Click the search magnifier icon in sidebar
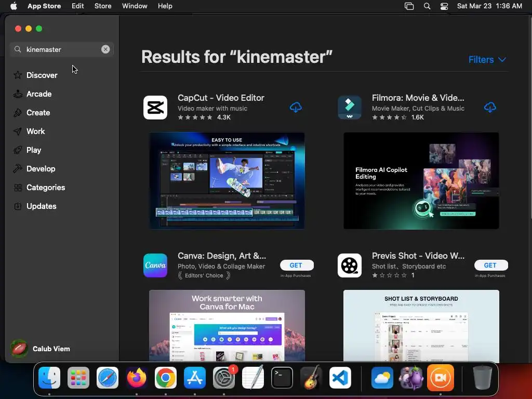This screenshot has width=532, height=399. 18,49
